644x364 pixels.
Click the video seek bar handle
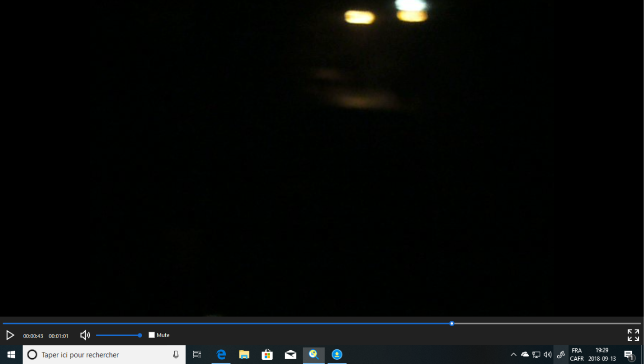452,323
